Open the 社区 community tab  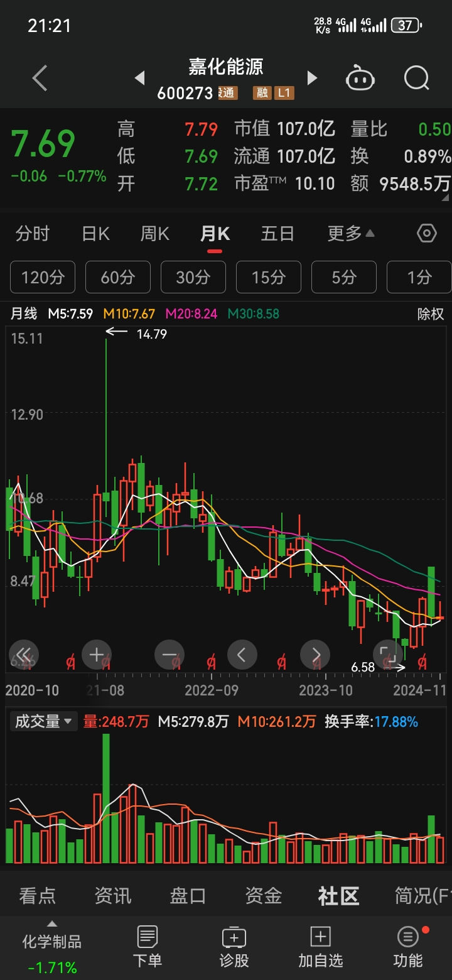(x=339, y=896)
